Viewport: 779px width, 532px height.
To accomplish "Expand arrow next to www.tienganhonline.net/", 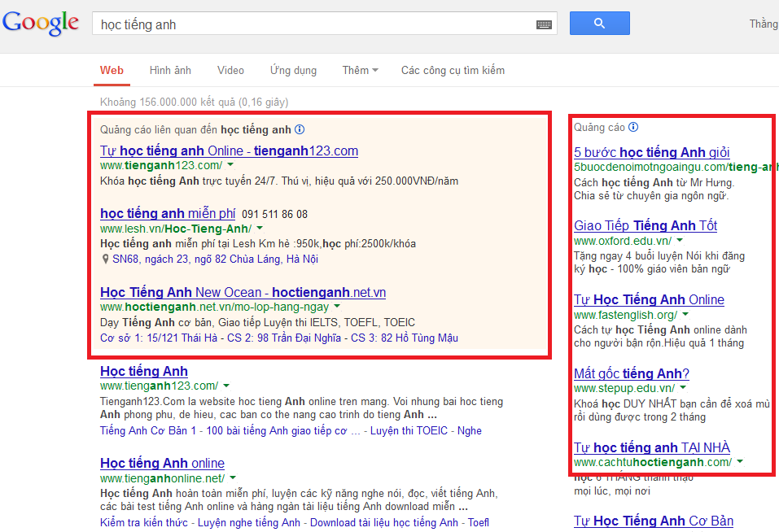I will coord(233,478).
